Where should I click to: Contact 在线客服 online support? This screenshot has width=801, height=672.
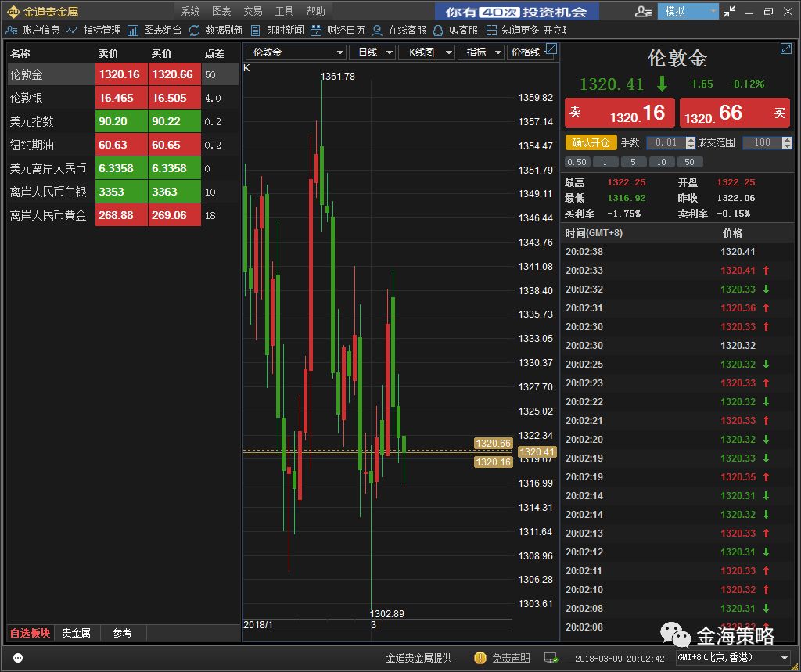[378, 30]
